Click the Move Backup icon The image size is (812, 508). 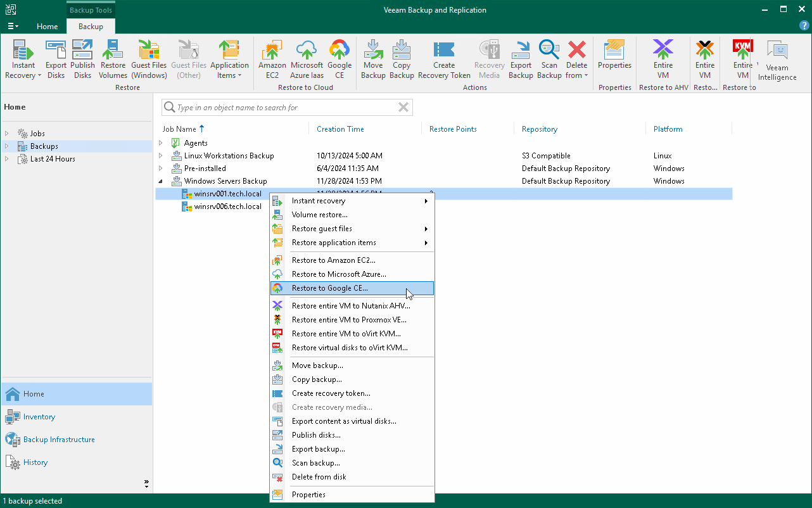(x=373, y=57)
